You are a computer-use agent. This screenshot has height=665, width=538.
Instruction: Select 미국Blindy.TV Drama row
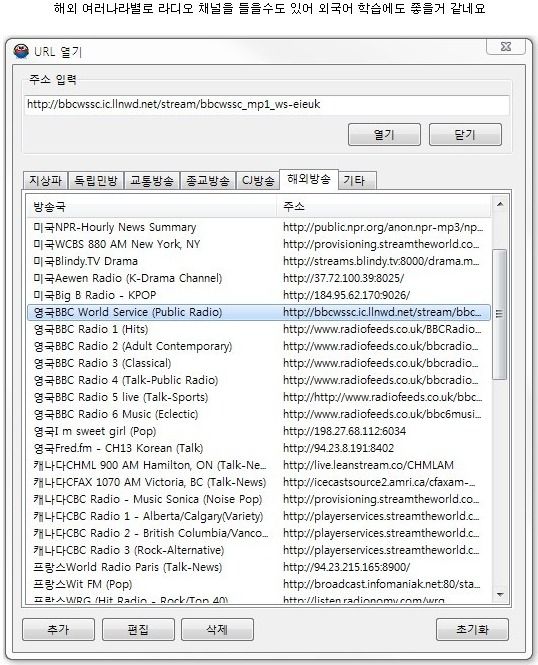pos(259,261)
